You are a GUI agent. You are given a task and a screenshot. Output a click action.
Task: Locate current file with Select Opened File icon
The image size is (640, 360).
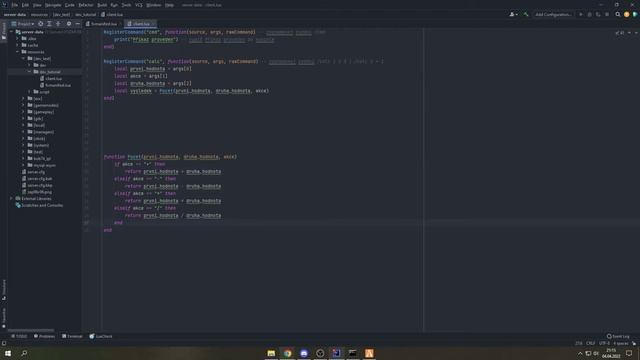tap(40, 24)
